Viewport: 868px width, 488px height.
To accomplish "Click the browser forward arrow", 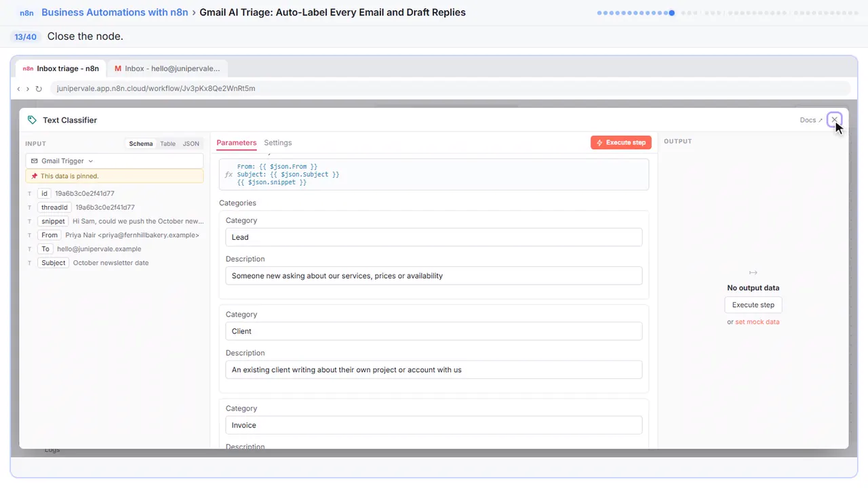I will pos(28,89).
